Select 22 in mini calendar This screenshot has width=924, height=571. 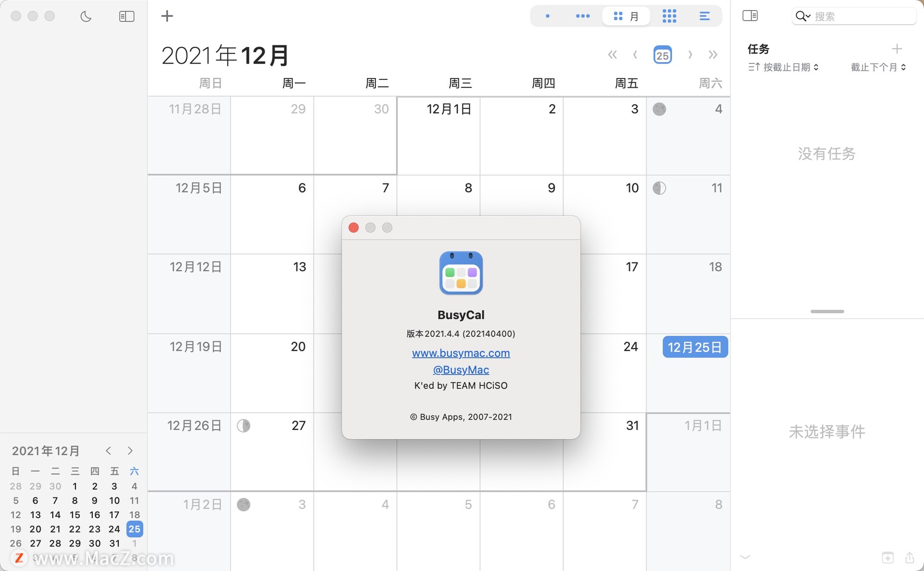75,529
